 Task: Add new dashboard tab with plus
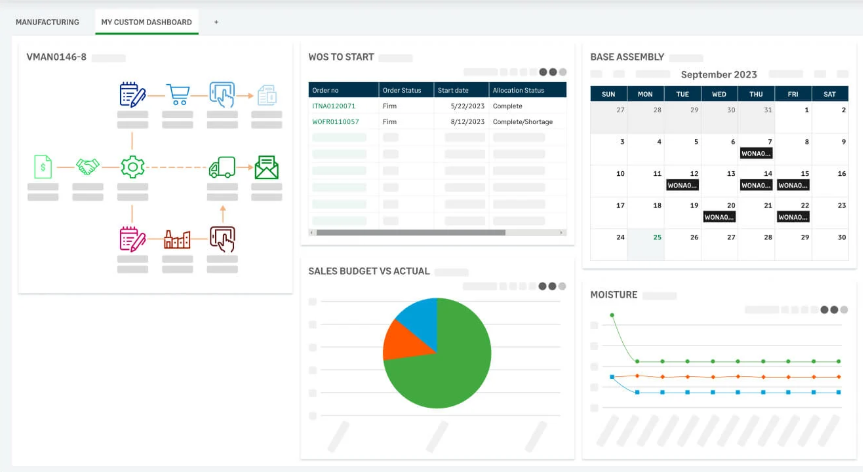click(216, 22)
